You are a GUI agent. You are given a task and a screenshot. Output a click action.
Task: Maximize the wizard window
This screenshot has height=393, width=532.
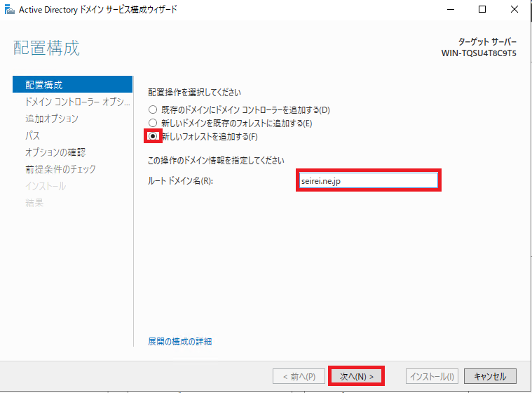click(482, 10)
